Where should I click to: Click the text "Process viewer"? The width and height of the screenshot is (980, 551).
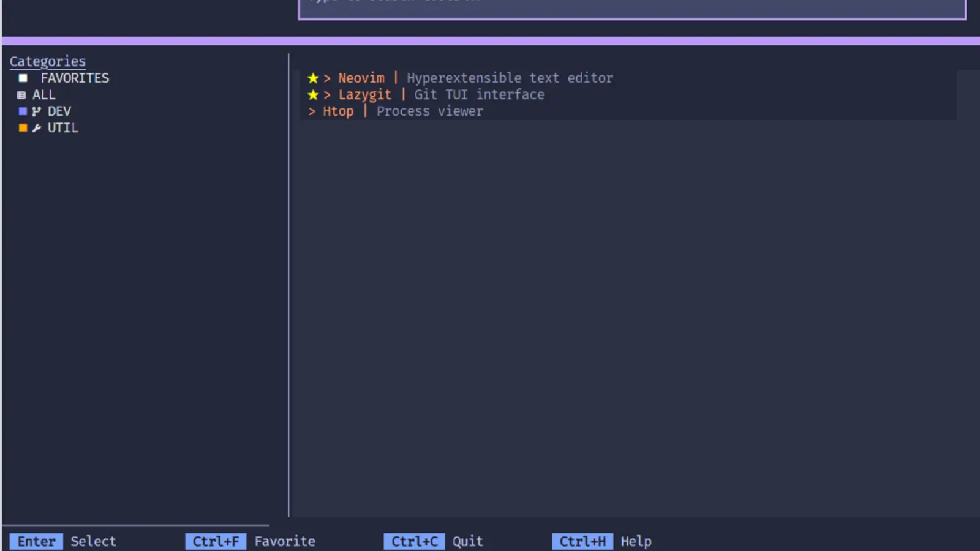(430, 111)
